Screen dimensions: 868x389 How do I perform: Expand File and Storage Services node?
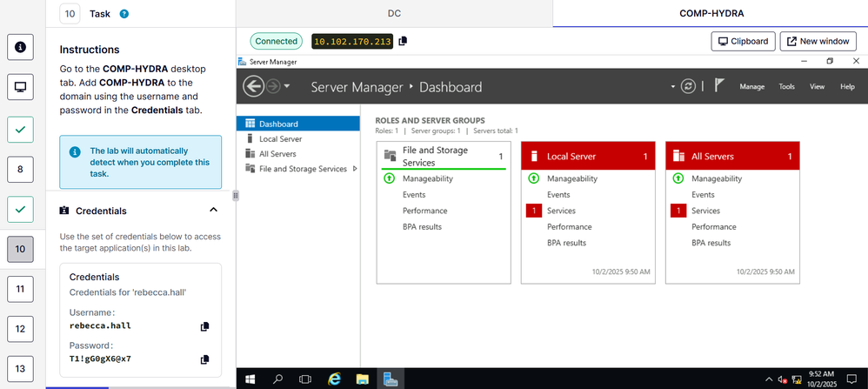coord(355,169)
